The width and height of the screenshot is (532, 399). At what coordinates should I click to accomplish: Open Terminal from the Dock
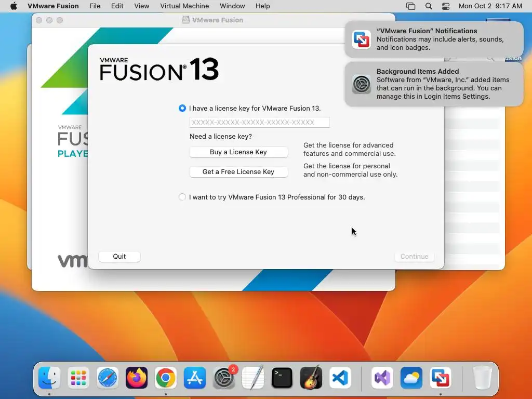coord(282,378)
